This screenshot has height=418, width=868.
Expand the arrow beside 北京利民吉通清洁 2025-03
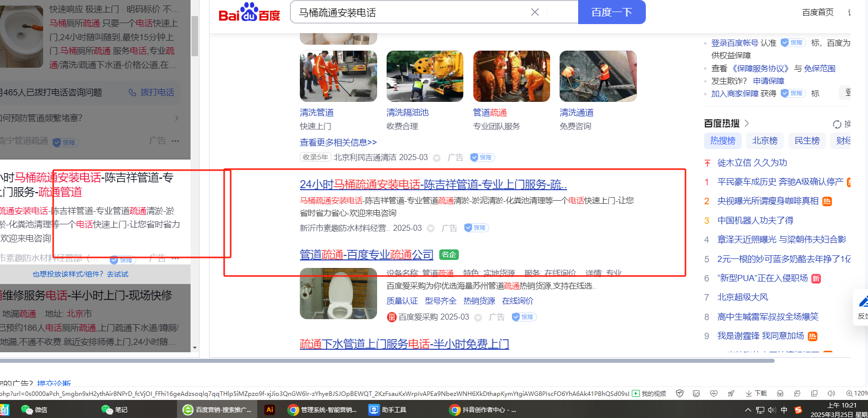(437, 158)
